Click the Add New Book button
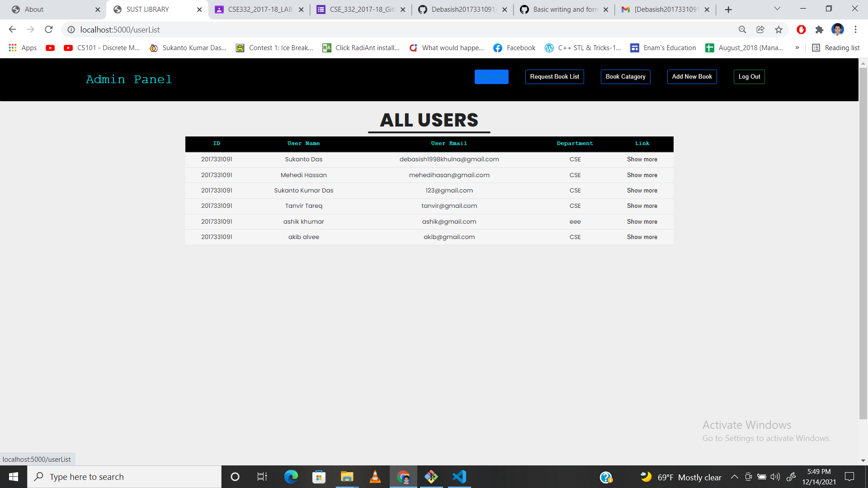Screen dimensions: 868x488 692,77
